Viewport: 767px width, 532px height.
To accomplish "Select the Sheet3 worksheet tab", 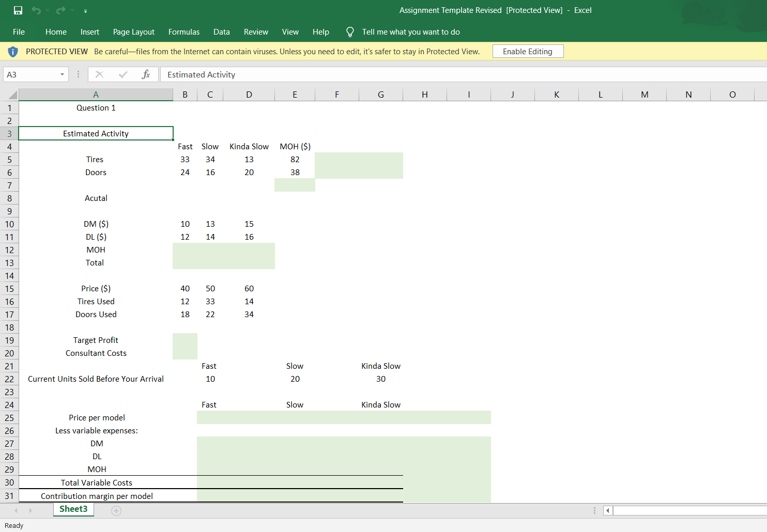I will tap(73, 509).
